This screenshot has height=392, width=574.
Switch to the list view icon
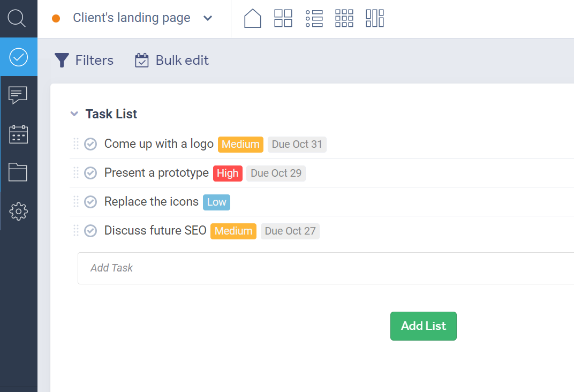click(314, 18)
